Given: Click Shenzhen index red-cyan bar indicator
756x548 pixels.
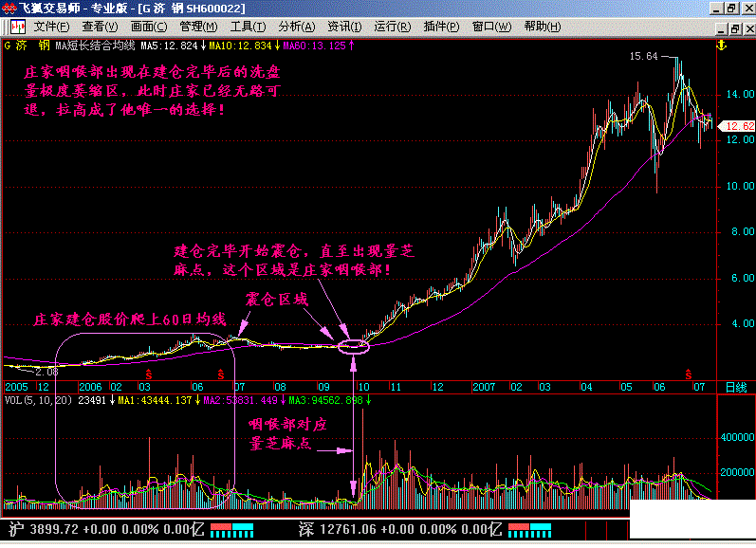Looking at the screenshot, I should [529, 530].
